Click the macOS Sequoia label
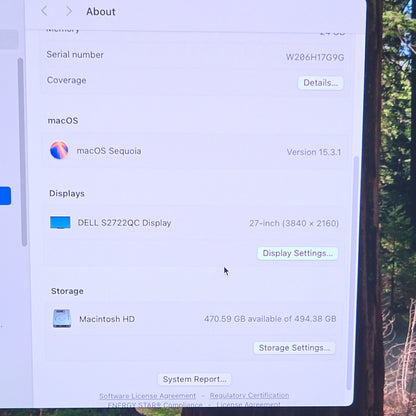 coord(109,151)
